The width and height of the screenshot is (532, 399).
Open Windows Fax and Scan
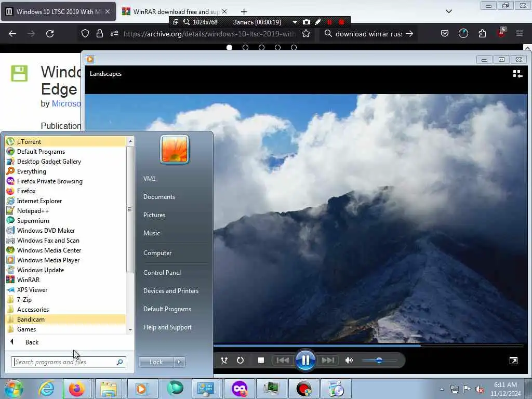pyautogui.click(x=65, y=240)
